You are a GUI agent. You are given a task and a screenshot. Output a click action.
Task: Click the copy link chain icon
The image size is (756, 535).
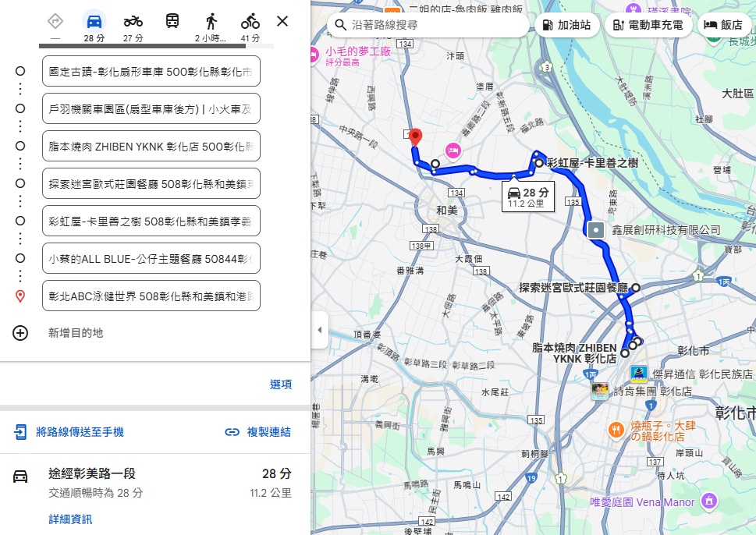click(x=232, y=432)
